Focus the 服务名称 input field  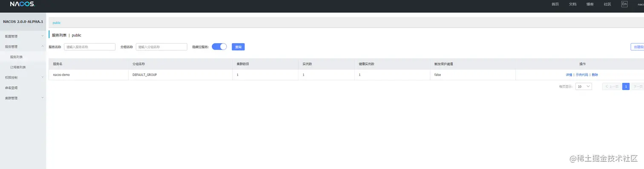click(89, 47)
